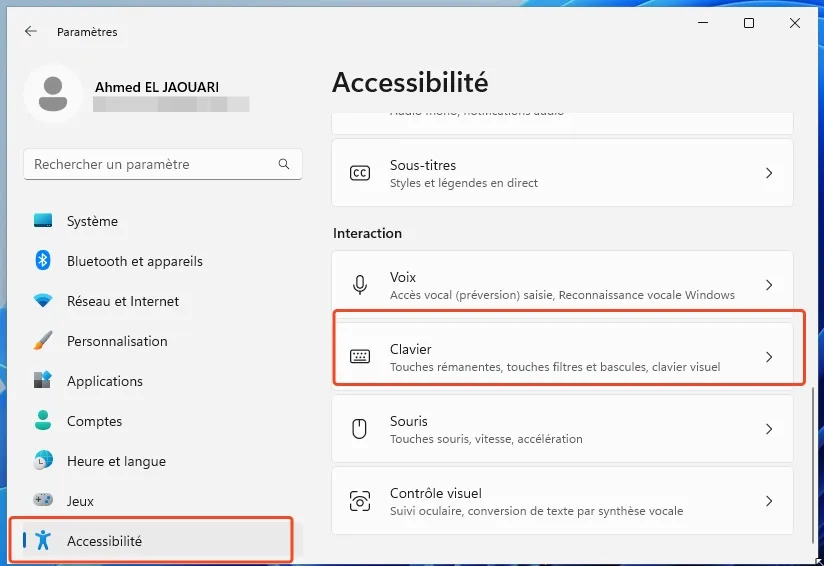Image resolution: width=824 pixels, height=566 pixels.
Task: Open Souris via its right chevron
Action: click(x=769, y=429)
